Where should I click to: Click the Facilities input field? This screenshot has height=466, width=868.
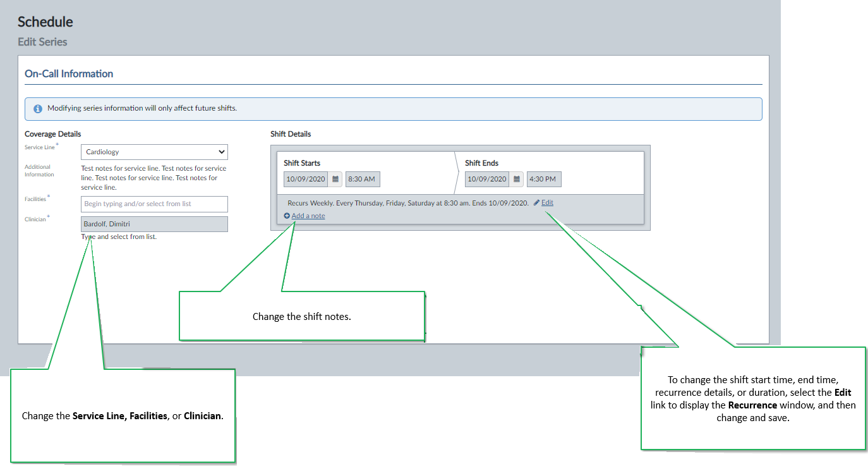pyautogui.click(x=154, y=204)
